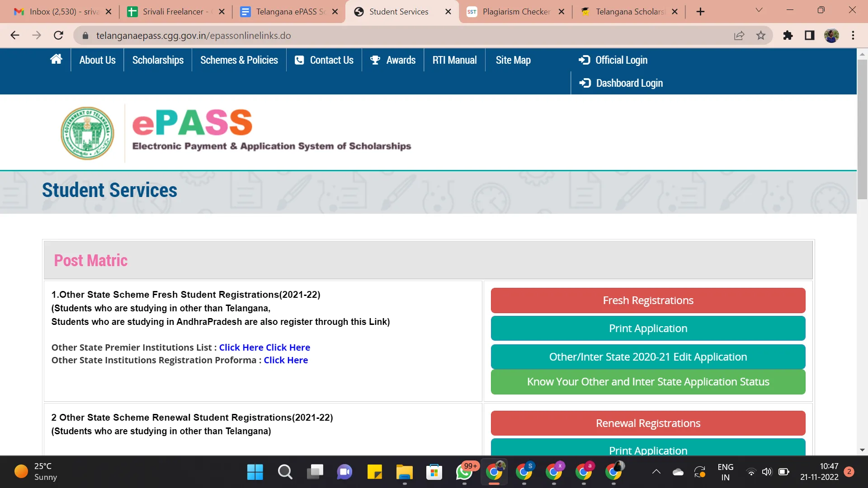Open OneDrive cloud tray icon
868x488 pixels.
pyautogui.click(x=678, y=472)
